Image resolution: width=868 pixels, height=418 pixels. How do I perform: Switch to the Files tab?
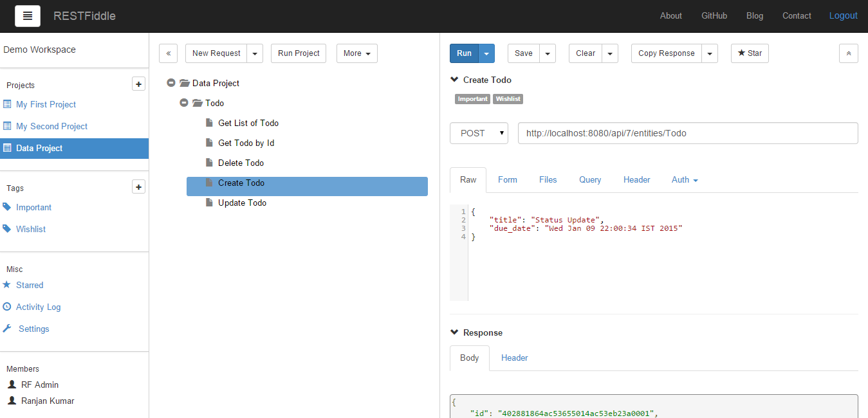click(548, 180)
